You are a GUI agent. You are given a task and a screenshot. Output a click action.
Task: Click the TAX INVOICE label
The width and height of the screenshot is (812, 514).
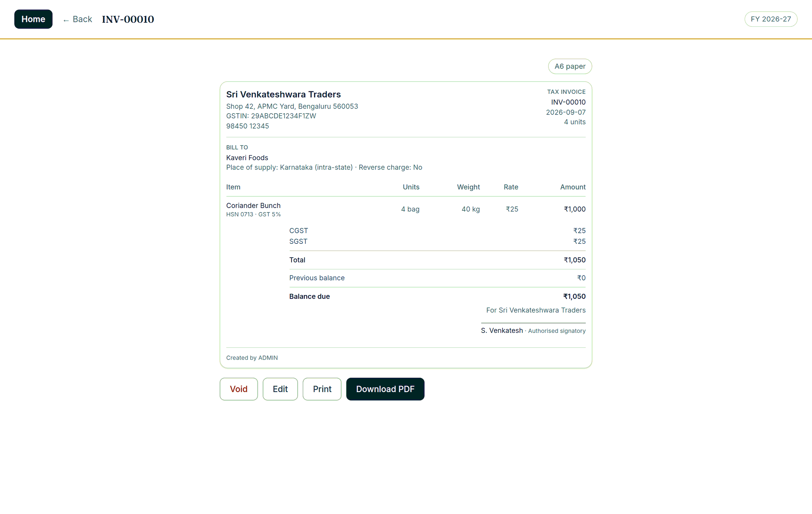(566, 92)
